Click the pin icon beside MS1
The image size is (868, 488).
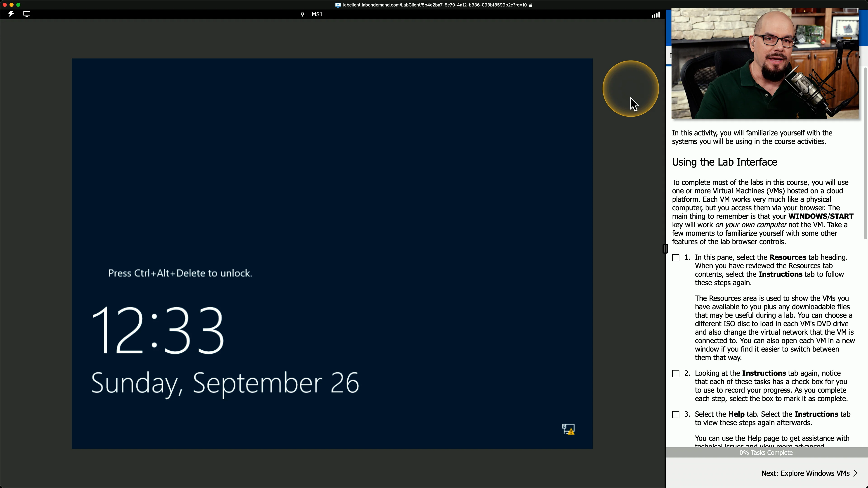pos(302,14)
